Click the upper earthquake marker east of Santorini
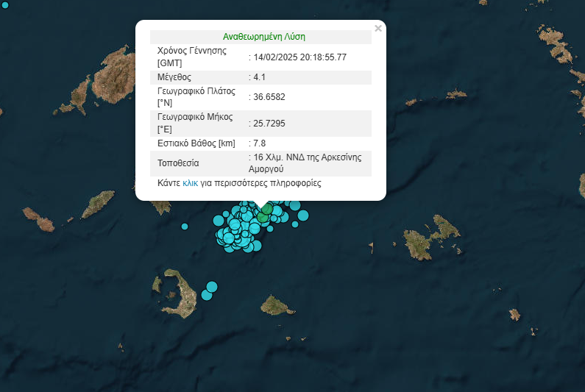The width and height of the screenshot is (585, 392). point(212,286)
